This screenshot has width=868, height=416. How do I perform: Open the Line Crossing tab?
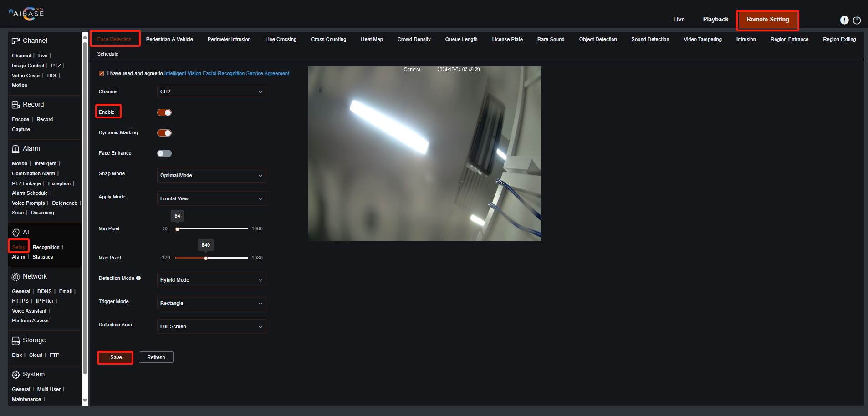click(x=281, y=39)
